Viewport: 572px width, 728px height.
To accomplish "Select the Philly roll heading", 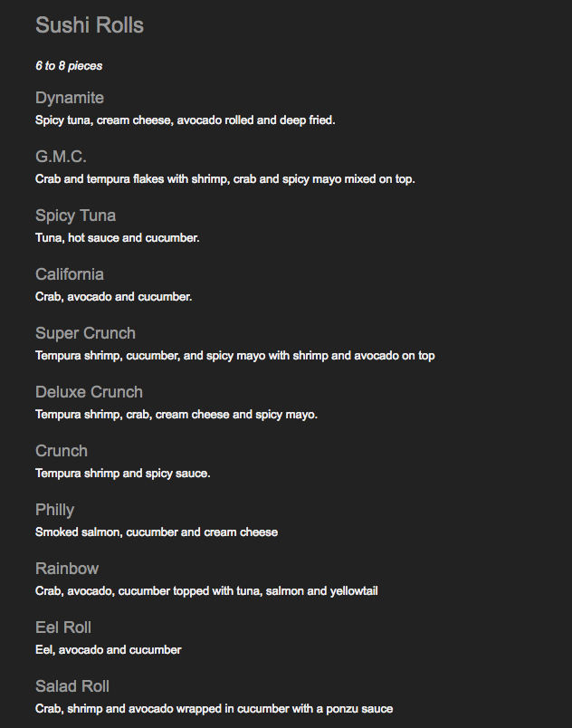I will click(x=54, y=510).
